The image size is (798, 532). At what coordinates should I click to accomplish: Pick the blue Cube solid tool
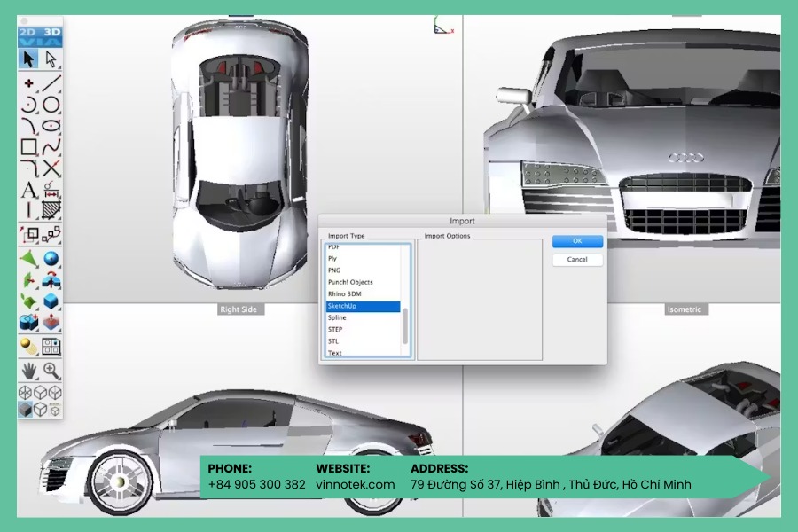coord(51,301)
